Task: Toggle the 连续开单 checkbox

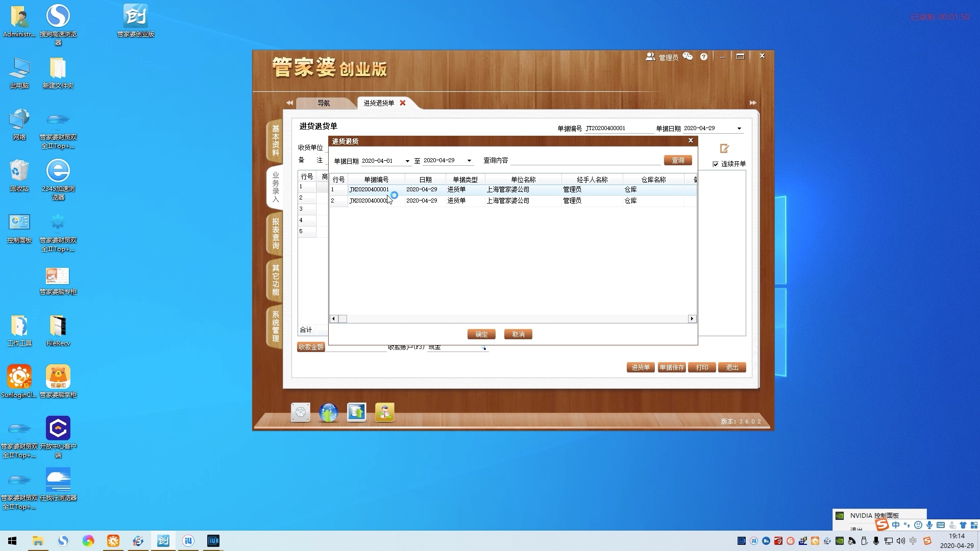Action: click(x=716, y=164)
